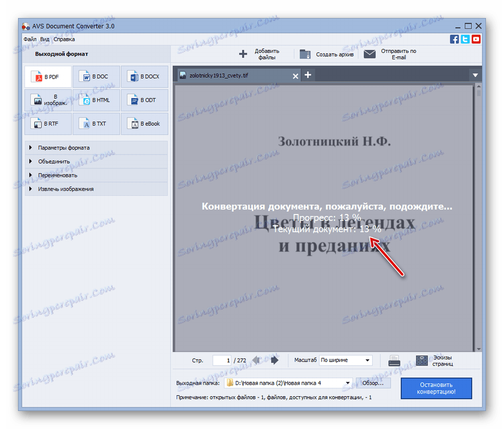This screenshot has height=429, width=504.
Task: Open the 'Файл' menu
Action: [30, 39]
